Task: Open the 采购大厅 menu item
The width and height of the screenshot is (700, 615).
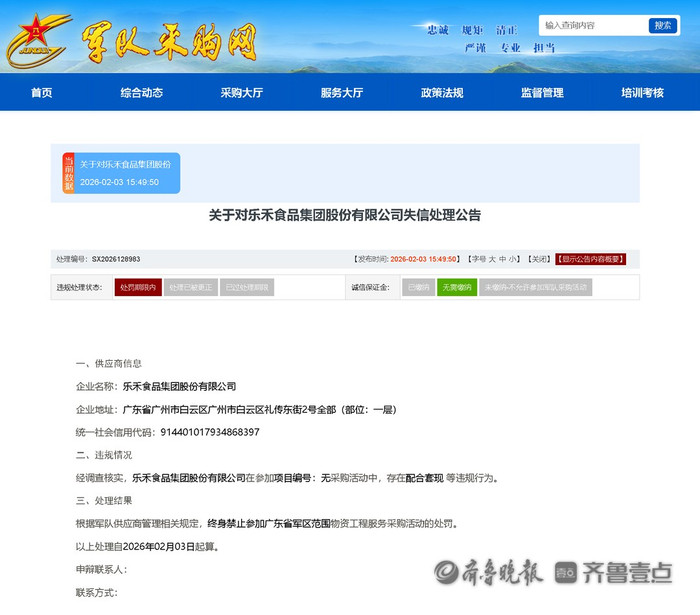Action: [242, 92]
